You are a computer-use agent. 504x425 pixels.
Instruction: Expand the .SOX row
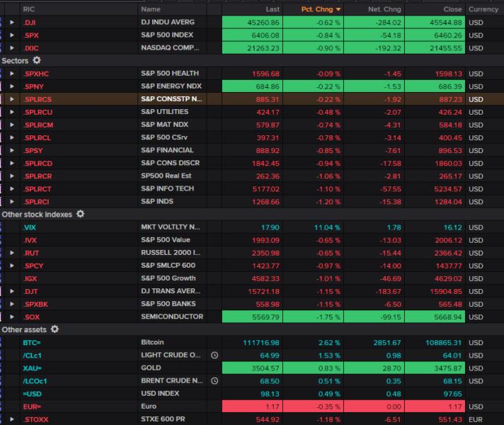coord(12,317)
